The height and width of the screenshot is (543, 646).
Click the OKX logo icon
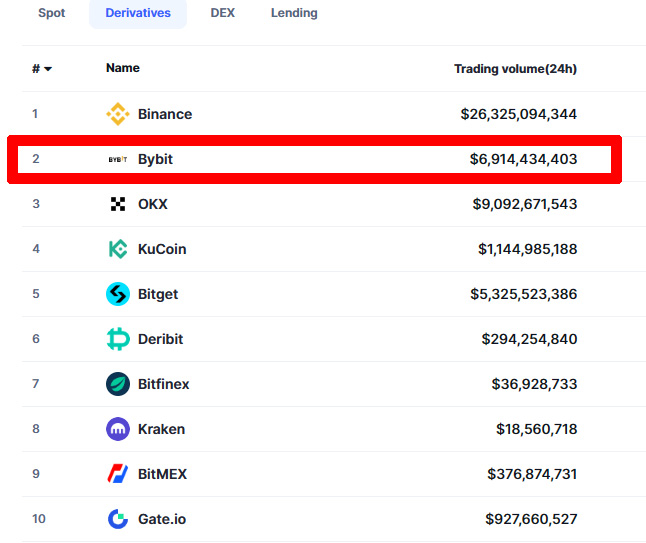click(x=118, y=204)
